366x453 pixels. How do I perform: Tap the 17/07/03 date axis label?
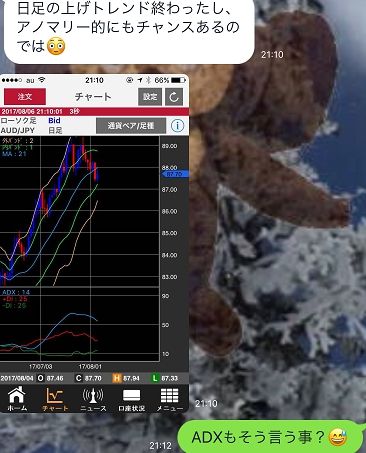click(x=41, y=366)
